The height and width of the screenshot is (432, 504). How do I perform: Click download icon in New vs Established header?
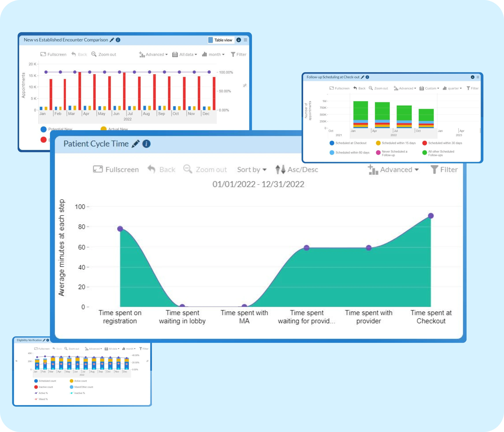[x=239, y=40]
